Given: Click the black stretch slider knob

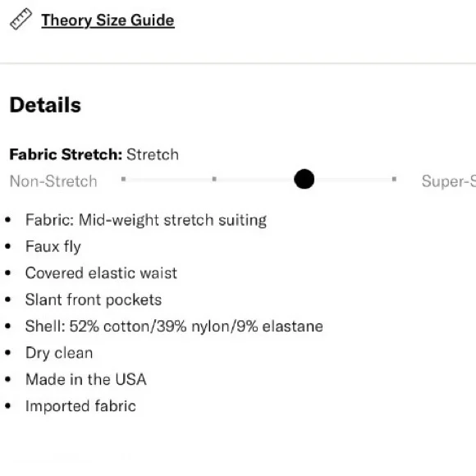Looking at the screenshot, I should pos(304,179).
